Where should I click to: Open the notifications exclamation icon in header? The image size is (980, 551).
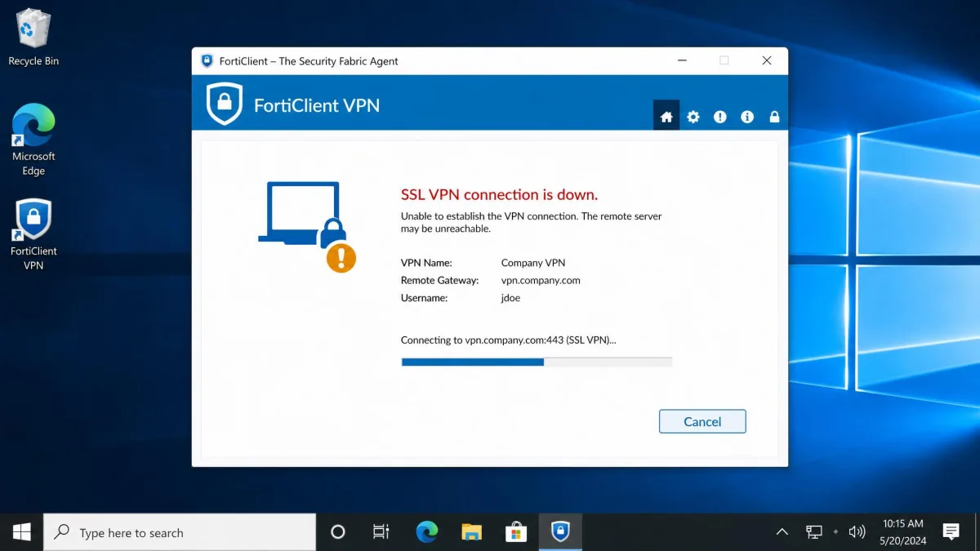point(719,117)
